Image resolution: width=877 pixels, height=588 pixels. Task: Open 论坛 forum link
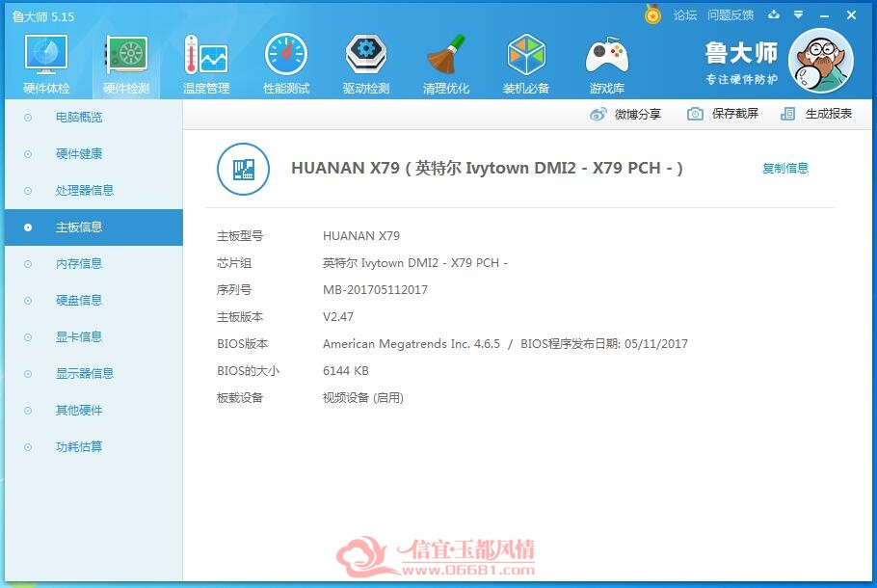[x=684, y=15]
